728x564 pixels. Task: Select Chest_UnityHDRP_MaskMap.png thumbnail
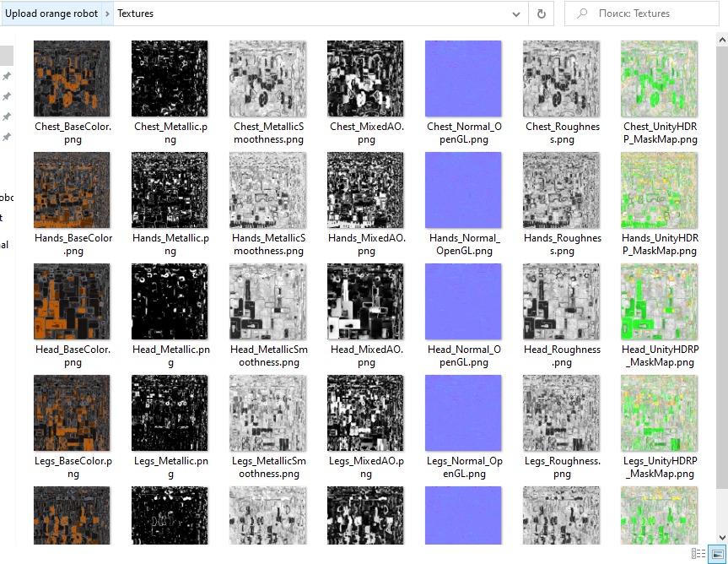click(x=660, y=79)
